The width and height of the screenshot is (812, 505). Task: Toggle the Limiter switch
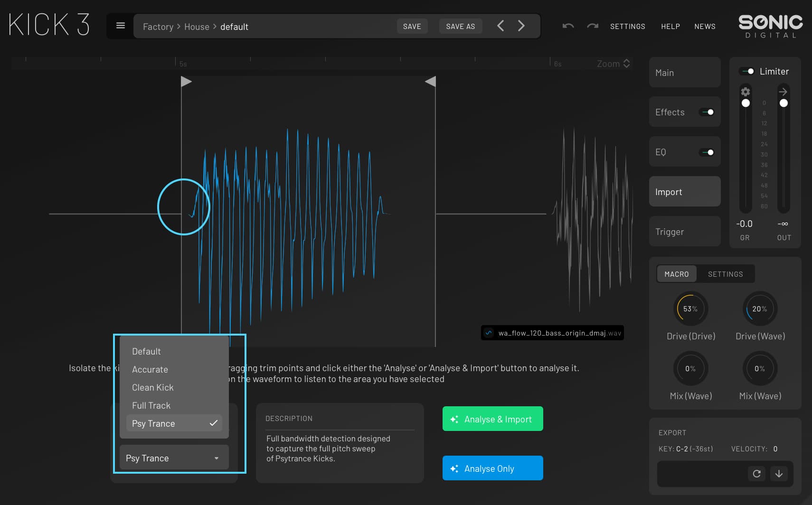pyautogui.click(x=747, y=71)
